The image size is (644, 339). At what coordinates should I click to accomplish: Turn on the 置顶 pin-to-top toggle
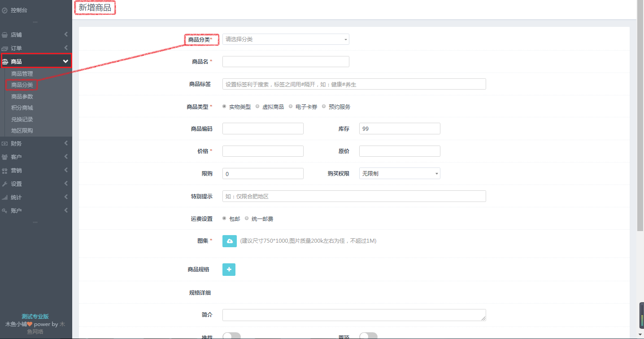click(368, 335)
